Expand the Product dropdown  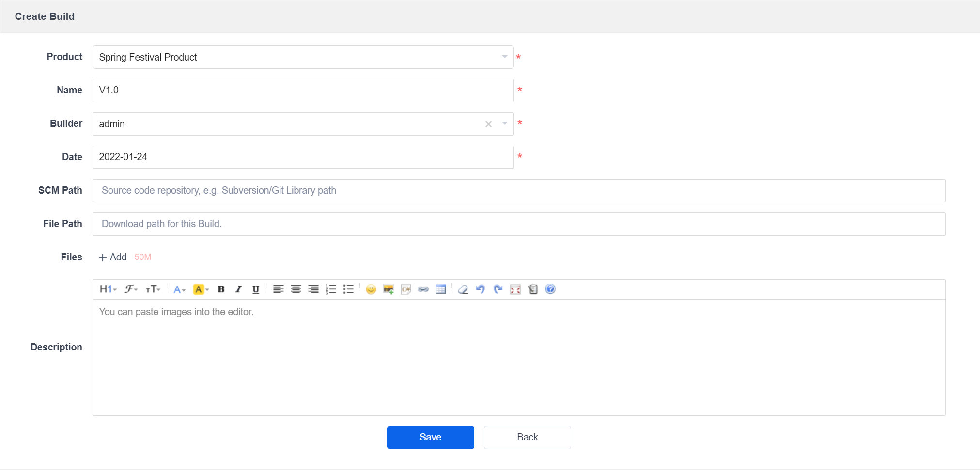(505, 57)
